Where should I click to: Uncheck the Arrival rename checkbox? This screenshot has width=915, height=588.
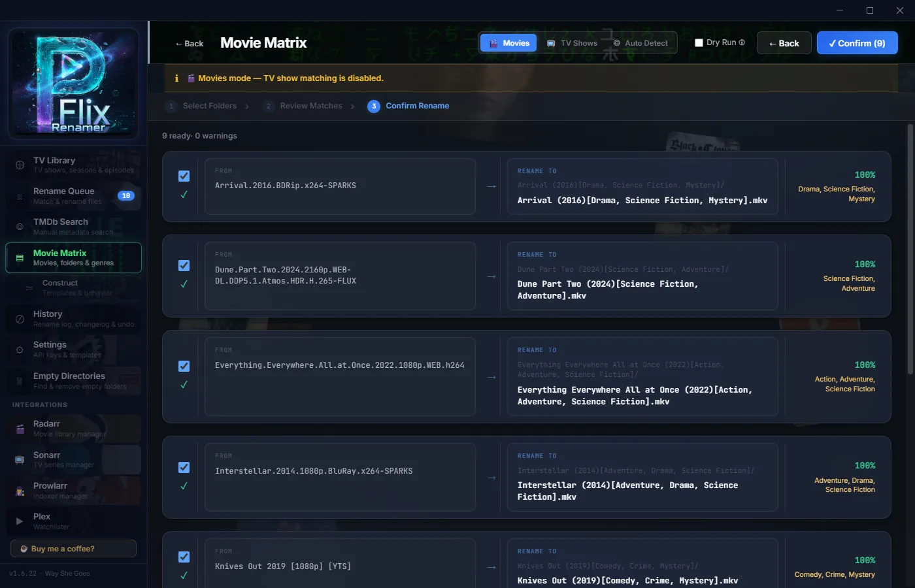[x=184, y=176]
